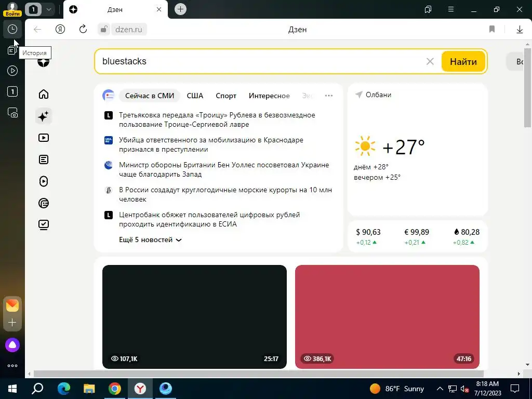Open Windows taskbar search
532x399 pixels.
pyautogui.click(x=37, y=389)
